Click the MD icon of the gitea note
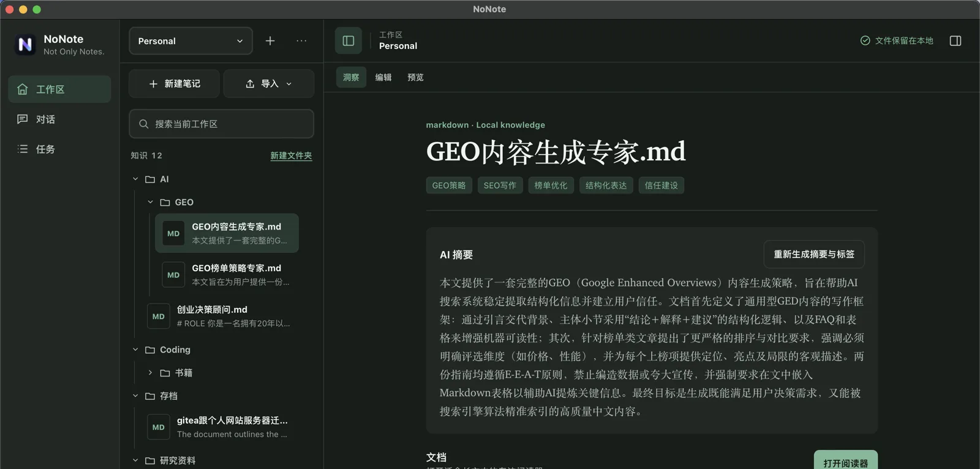This screenshot has height=469, width=980. [159, 427]
